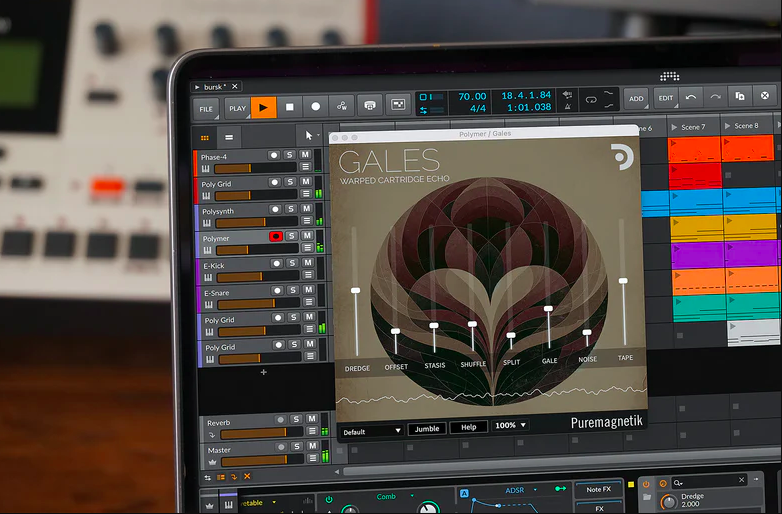Toggle automation write icon in transport
This screenshot has height=514, width=782.
[x=342, y=106]
